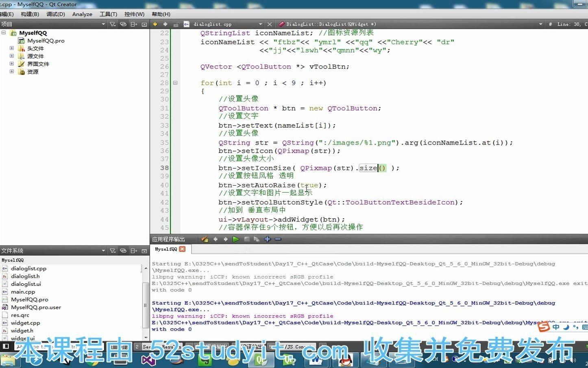Open the 构建(B) build menu

(30, 14)
